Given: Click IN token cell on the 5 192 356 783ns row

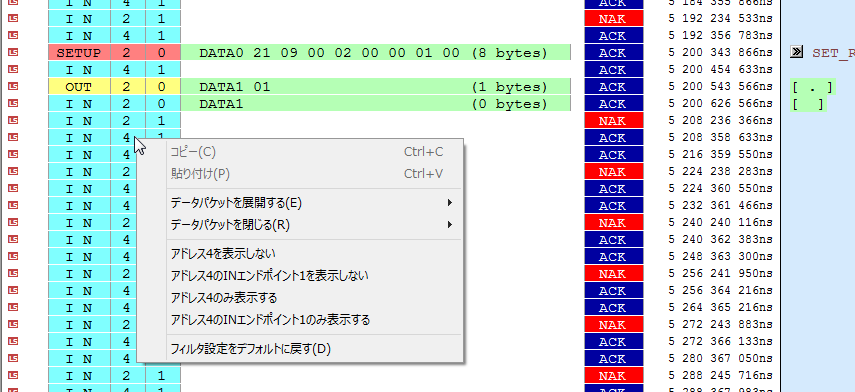Looking at the screenshot, I should point(79,35).
